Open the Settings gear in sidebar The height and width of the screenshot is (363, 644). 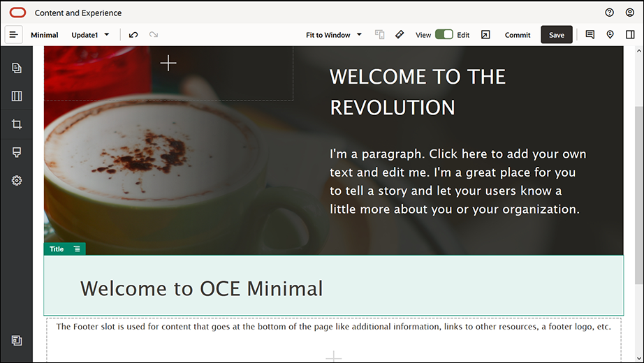tap(17, 180)
